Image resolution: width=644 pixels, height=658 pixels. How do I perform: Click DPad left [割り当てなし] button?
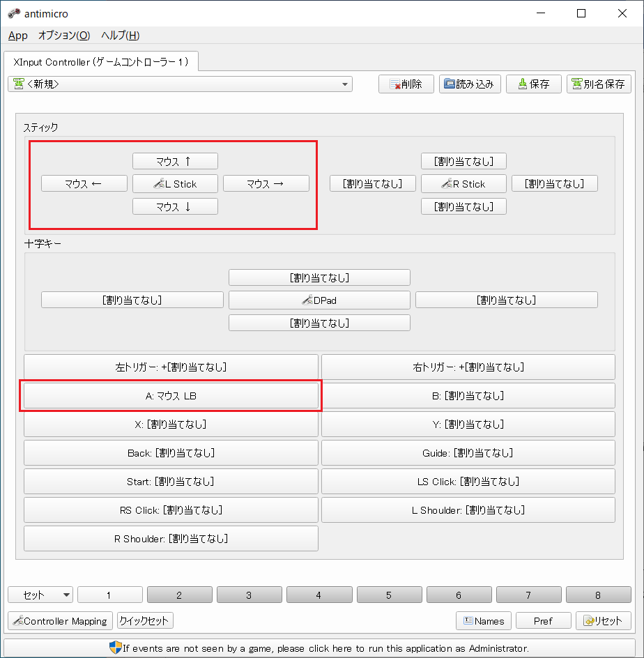point(132,300)
